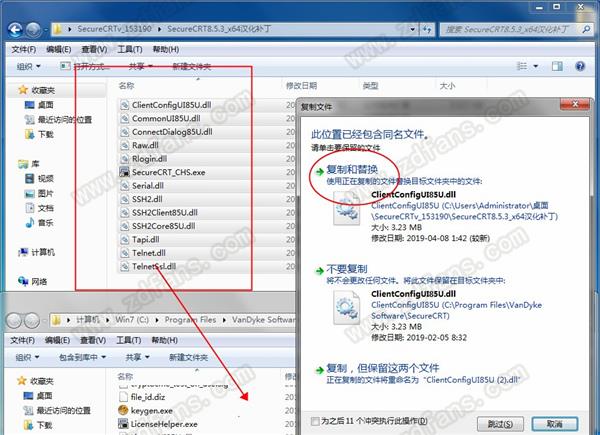This screenshot has height=435, width=600.
Task: Click the search magnifier icon in the top window
Action: tap(585, 29)
